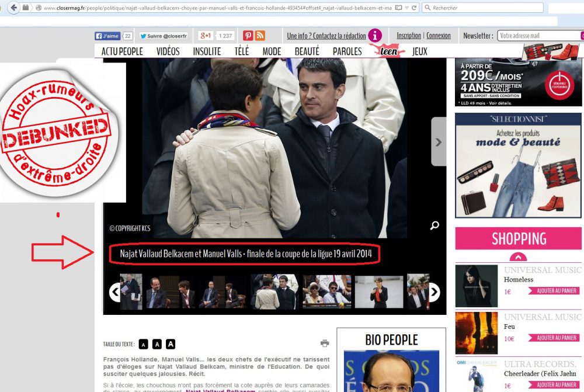584x392 pixels.
Task: Click the magnifier zoom icon on photo
Action: coord(434,226)
